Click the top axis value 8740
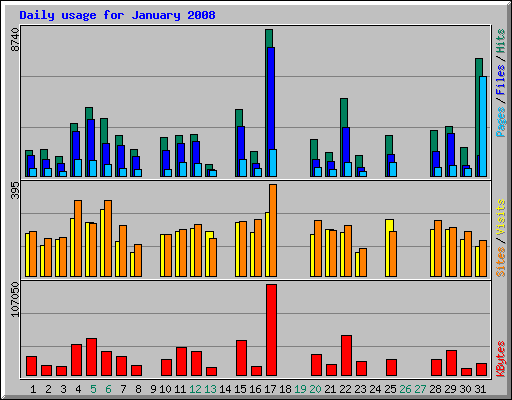 15,40
